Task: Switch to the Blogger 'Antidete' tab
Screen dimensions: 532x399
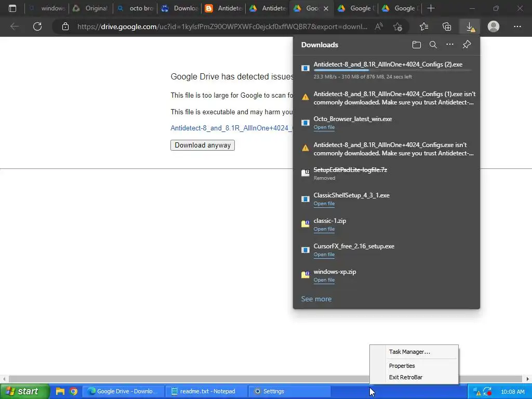Action: (223, 8)
